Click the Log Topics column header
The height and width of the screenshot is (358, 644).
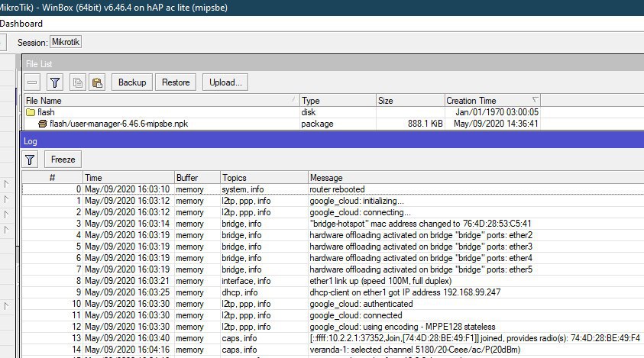[264, 178]
